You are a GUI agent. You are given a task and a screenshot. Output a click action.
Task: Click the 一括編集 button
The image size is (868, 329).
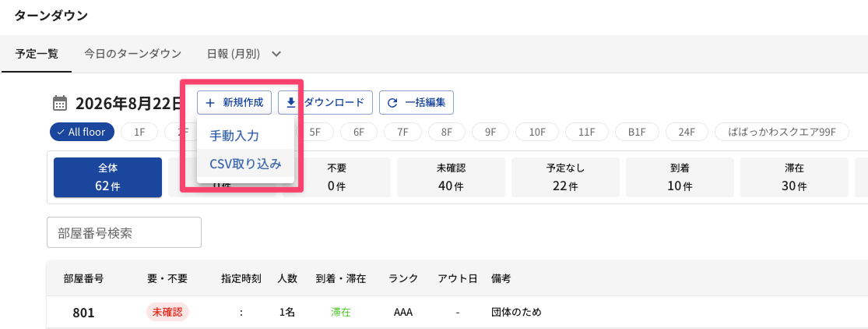coord(416,103)
